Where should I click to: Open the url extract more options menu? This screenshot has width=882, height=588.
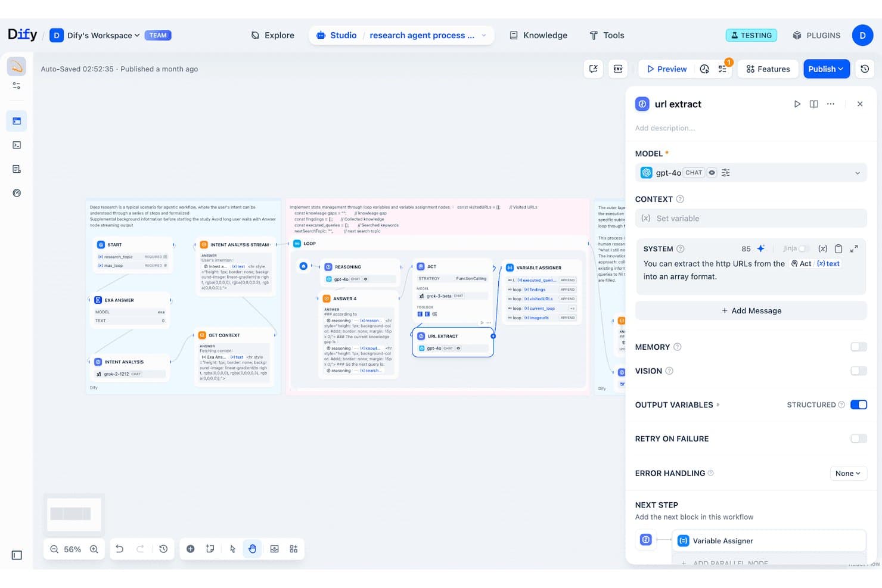(x=831, y=104)
